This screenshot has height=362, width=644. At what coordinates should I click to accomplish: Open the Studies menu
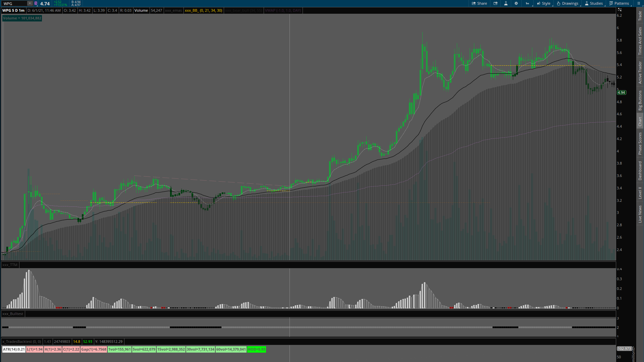coord(594,3)
